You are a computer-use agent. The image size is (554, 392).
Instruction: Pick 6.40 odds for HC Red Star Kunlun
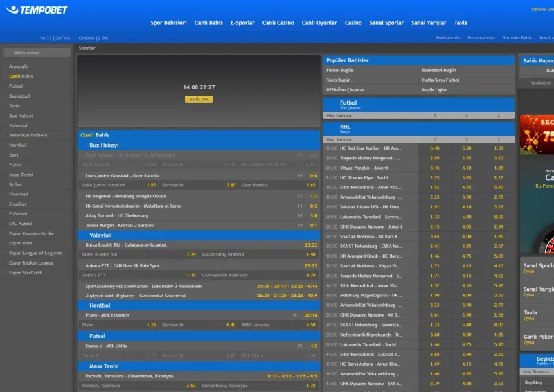[435, 148]
